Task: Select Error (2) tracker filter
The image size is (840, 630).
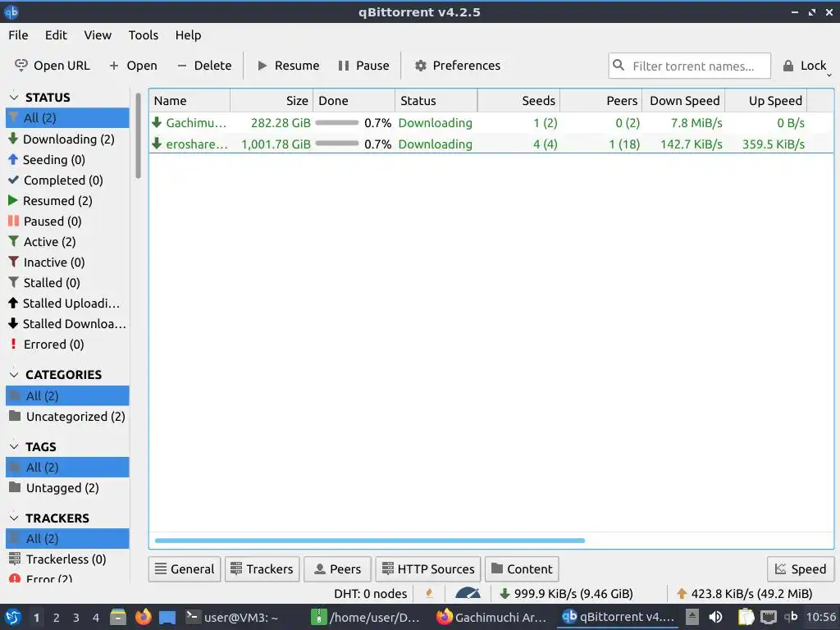Action: (67, 577)
